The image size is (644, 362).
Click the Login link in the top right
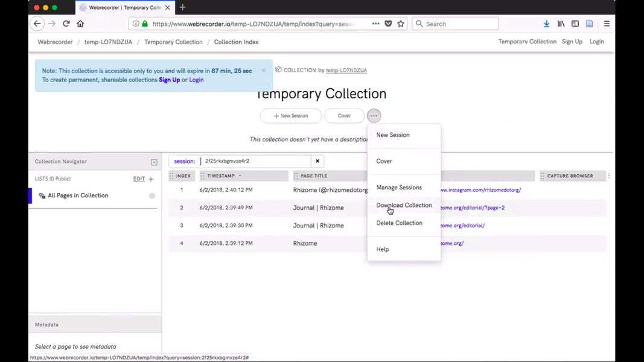click(x=596, y=42)
